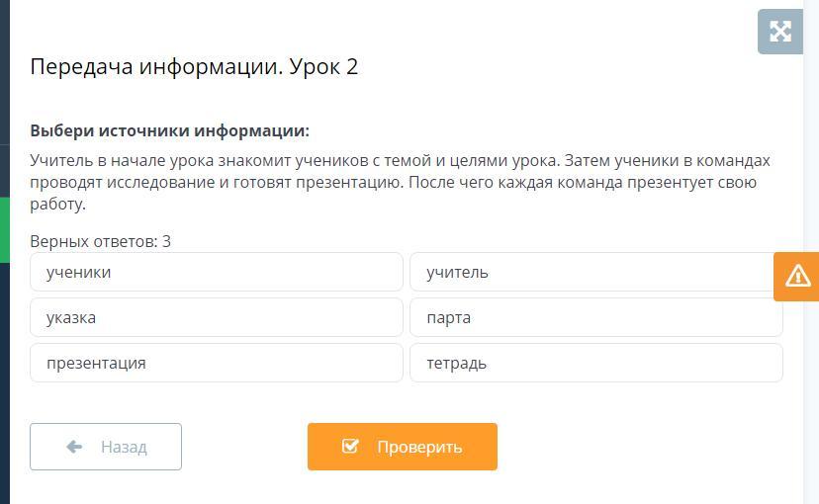
Task: Toggle the answer option «указка»
Action: pyautogui.click(x=217, y=317)
